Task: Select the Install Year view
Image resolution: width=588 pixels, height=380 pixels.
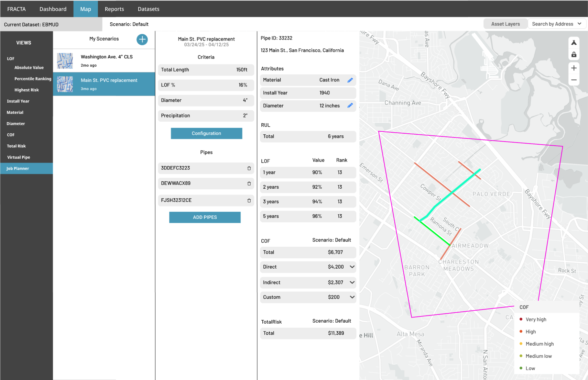Action: (18, 101)
